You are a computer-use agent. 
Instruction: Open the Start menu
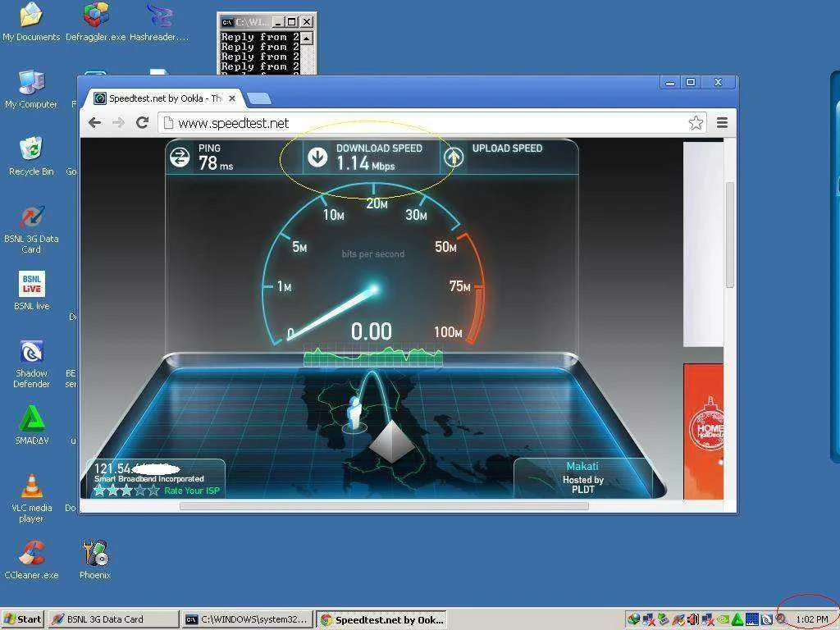click(x=22, y=619)
